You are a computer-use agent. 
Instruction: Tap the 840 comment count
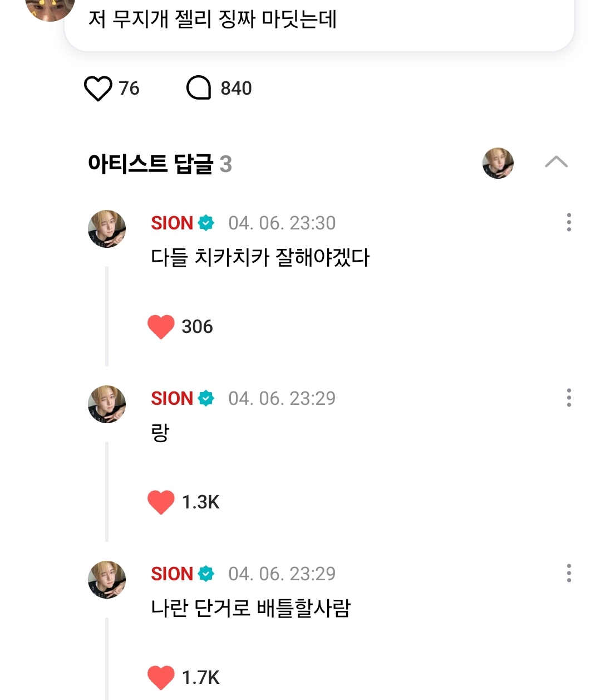point(236,89)
